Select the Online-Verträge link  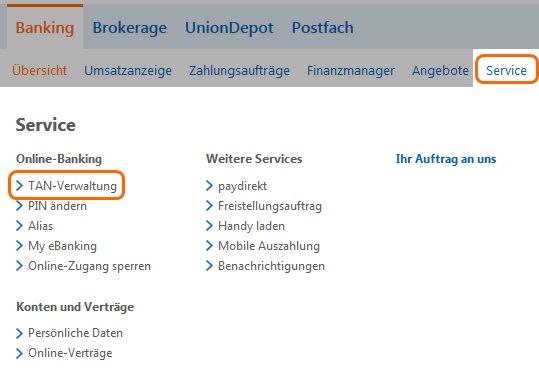pos(70,353)
